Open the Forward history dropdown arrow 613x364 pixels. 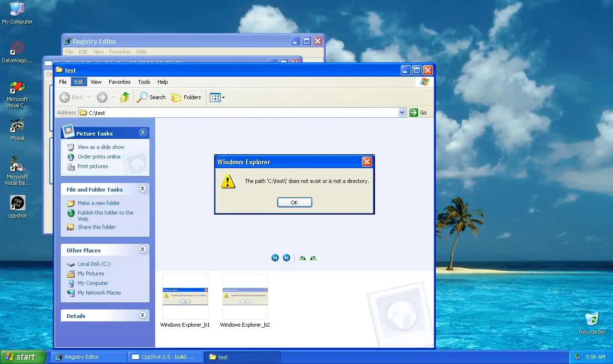(113, 97)
